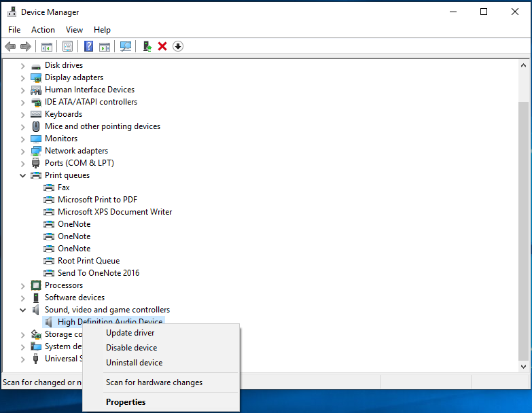Click the Processors category icon
The image size is (532, 413).
tap(36, 285)
